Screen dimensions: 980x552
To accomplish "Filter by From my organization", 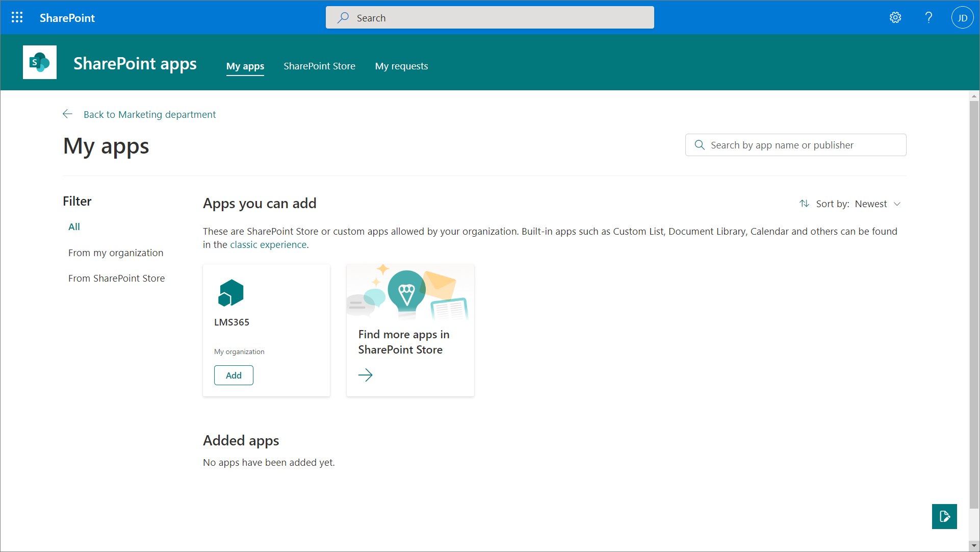I will pyautogui.click(x=116, y=253).
